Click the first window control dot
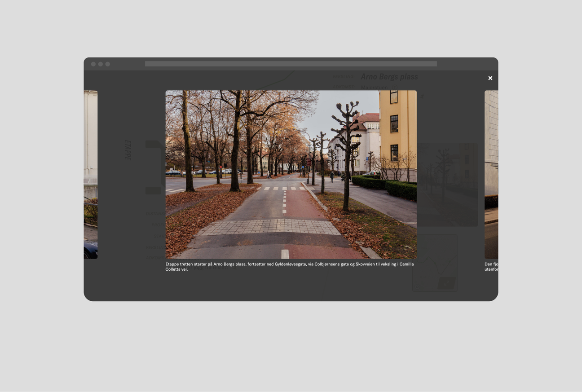Viewport: 582px width, 392px height. (x=93, y=64)
